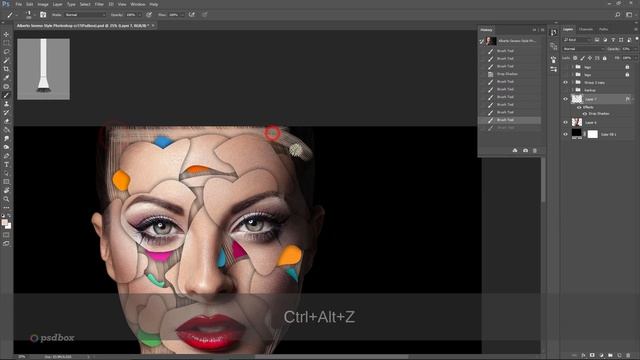Select the Magic Wand tool

point(6,60)
